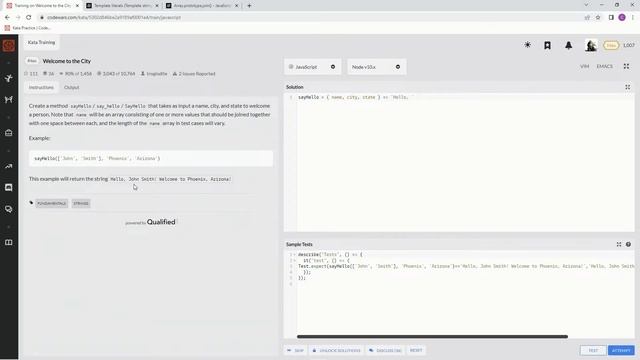Click the Qualified logo link

point(150,222)
